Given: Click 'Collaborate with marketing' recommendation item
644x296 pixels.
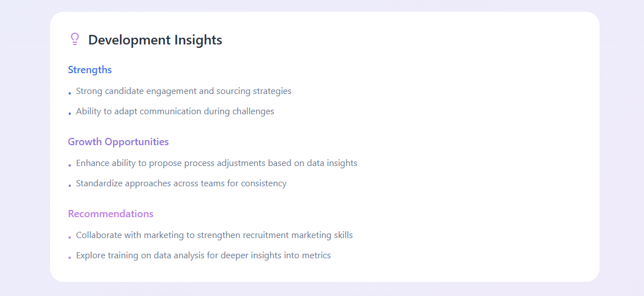Looking at the screenshot, I should 214,235.
